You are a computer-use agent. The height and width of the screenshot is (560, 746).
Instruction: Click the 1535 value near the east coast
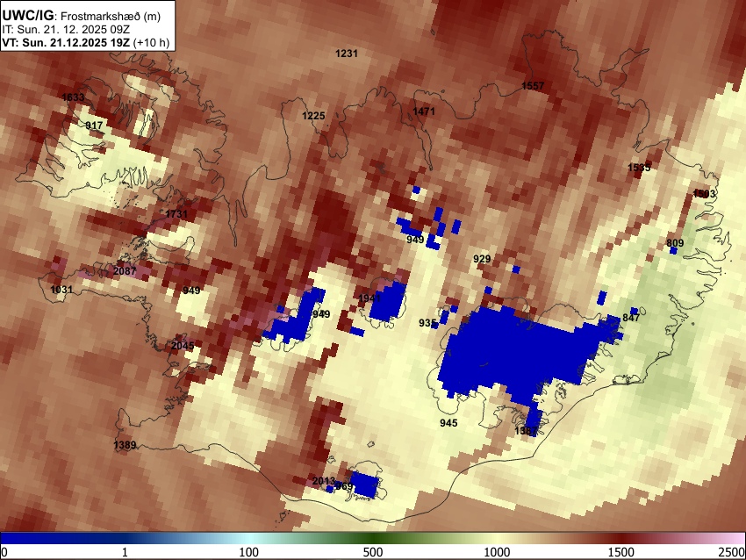point(639,168)
